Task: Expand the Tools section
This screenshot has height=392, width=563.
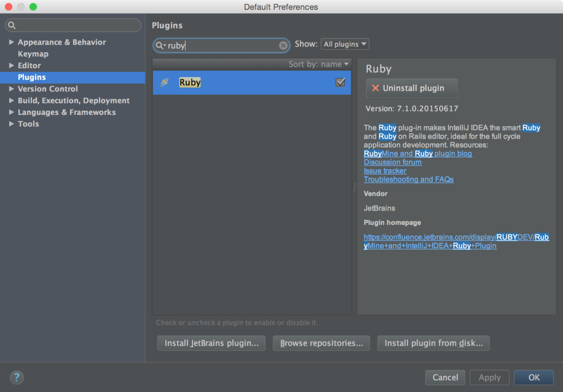Action: [x=11, y=124]
